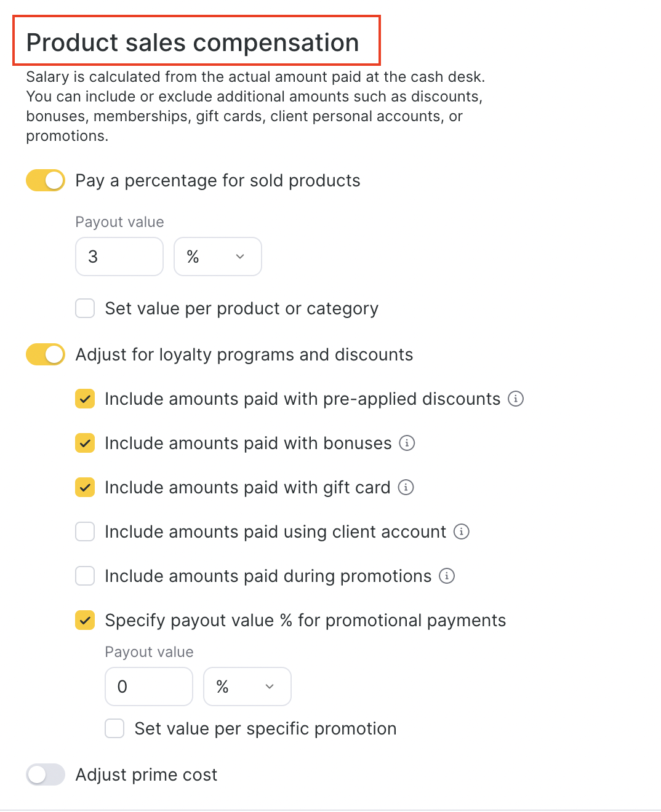Check Set value per specific promotion
This screenshot has width=661, height=812.
click(x=114, y=728)
